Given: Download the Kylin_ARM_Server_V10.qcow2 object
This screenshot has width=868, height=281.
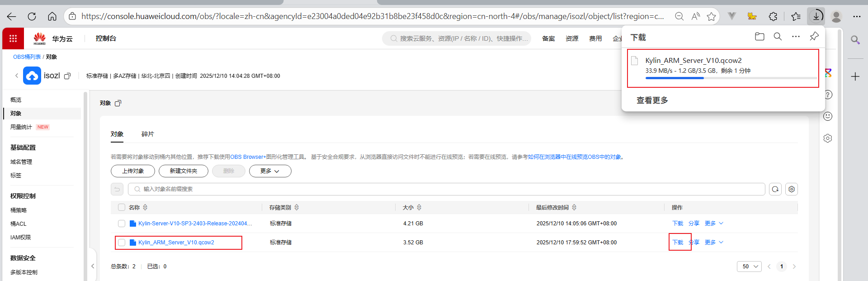Looking at the screenshot, I should 678,243.
